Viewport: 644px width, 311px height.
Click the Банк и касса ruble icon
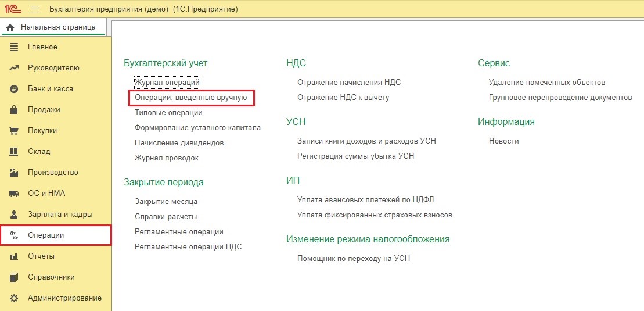15,89
